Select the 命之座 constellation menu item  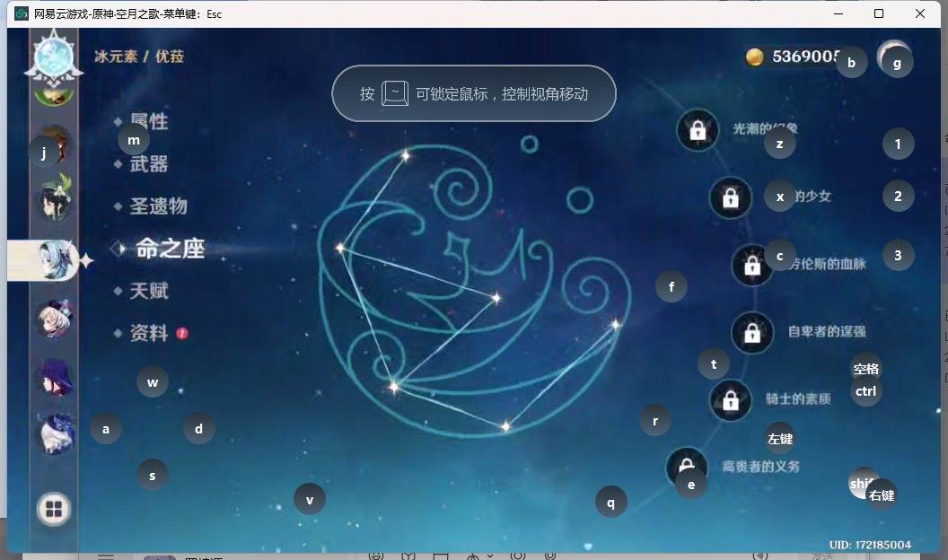point(170,249)
